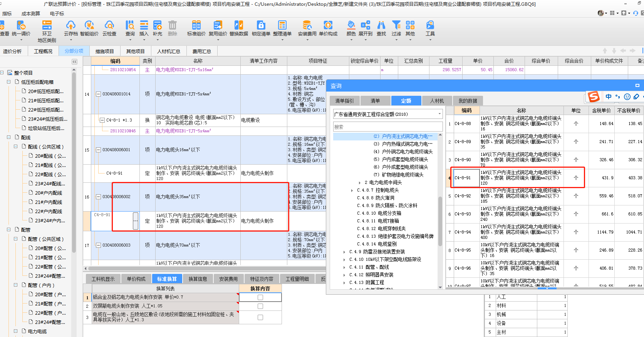Open 我的数据 tab in query dialog
The height and width of the screenshot is (337, 644).
click(x=468, y=101)
